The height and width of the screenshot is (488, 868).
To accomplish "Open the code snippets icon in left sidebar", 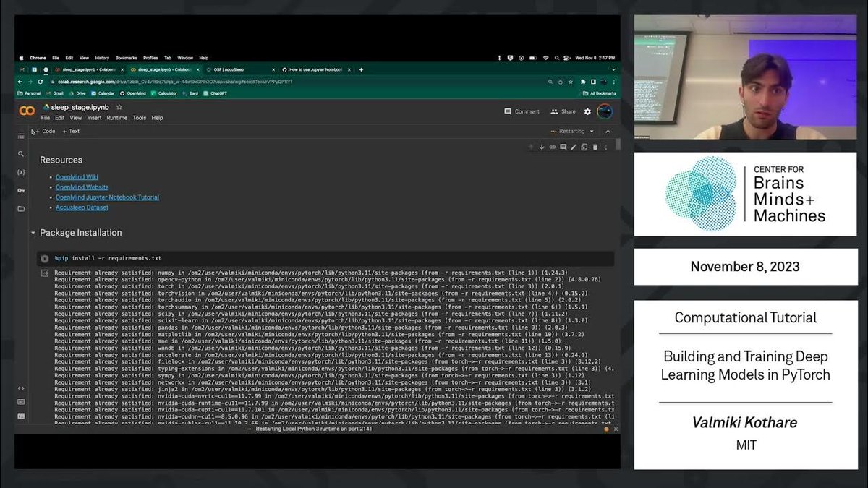I will [20, 388].
